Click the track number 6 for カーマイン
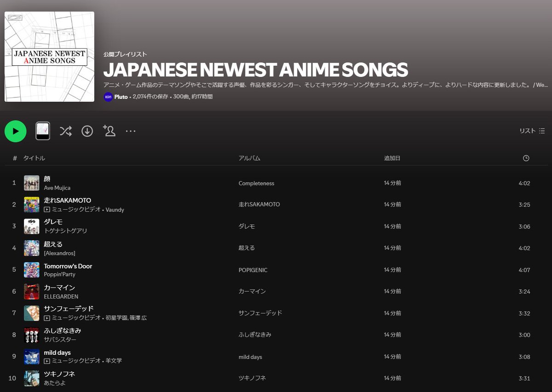The width and height of the screenshot is (552, 392). [x=14, y=292]
